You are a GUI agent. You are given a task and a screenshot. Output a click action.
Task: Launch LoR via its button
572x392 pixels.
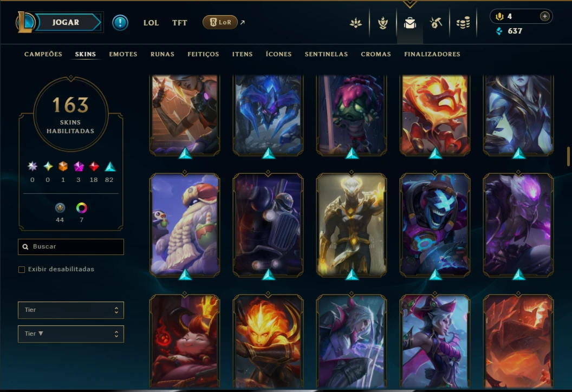coord(220,22)
